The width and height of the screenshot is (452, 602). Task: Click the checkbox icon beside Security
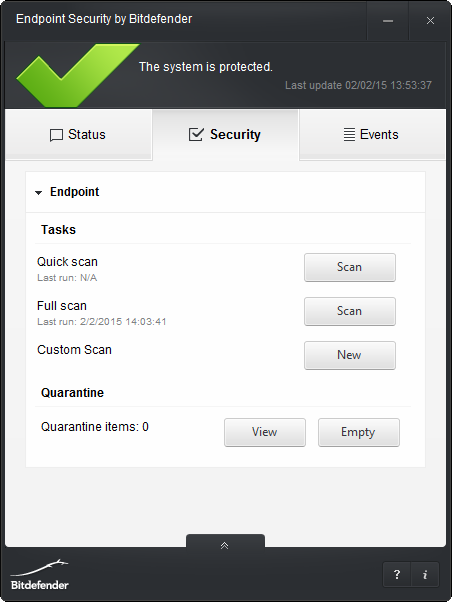point(196,134)
